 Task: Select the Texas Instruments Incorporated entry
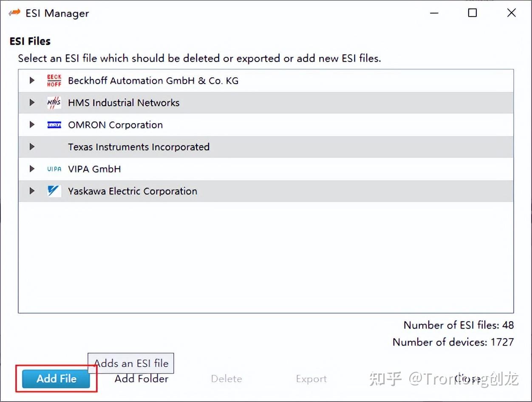139,147
